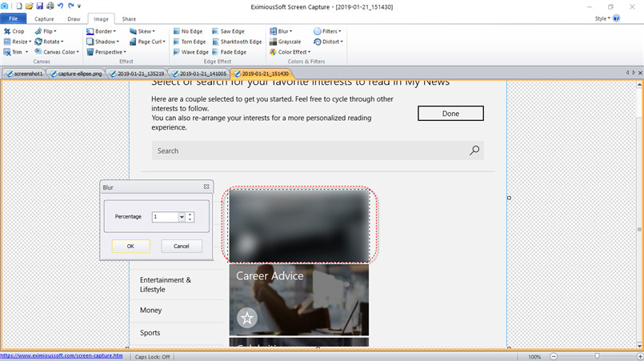Open the 2019-01-21_141005 document tab
The height and width of the screenshot is (361, 644).
point(199,74)
